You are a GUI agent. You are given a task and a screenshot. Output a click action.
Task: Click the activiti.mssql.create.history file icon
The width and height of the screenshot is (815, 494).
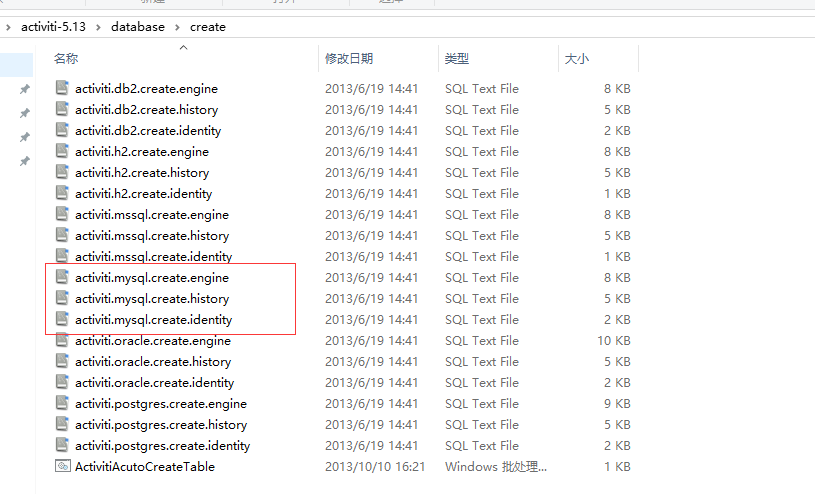coord(62,235)
